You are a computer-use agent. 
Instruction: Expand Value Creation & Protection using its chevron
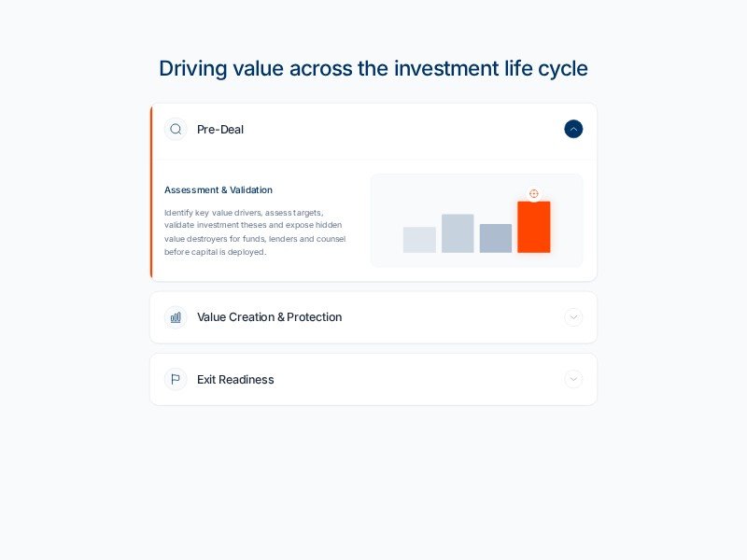(573, 317)
